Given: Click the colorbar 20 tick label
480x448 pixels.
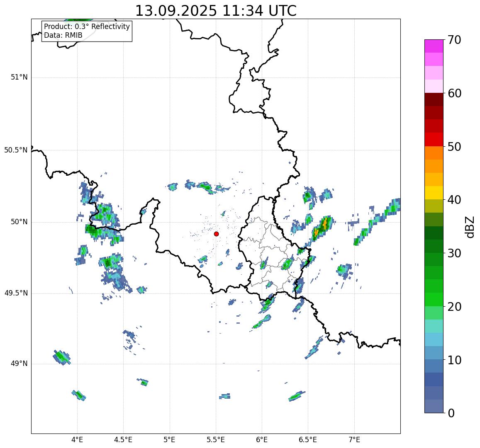Looking at the screenshot, I should pyautogui.click(x=454, y=307).
